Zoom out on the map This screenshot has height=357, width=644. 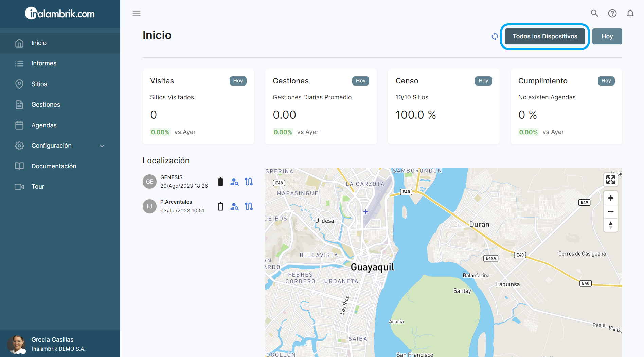click(x=610, y=211)
